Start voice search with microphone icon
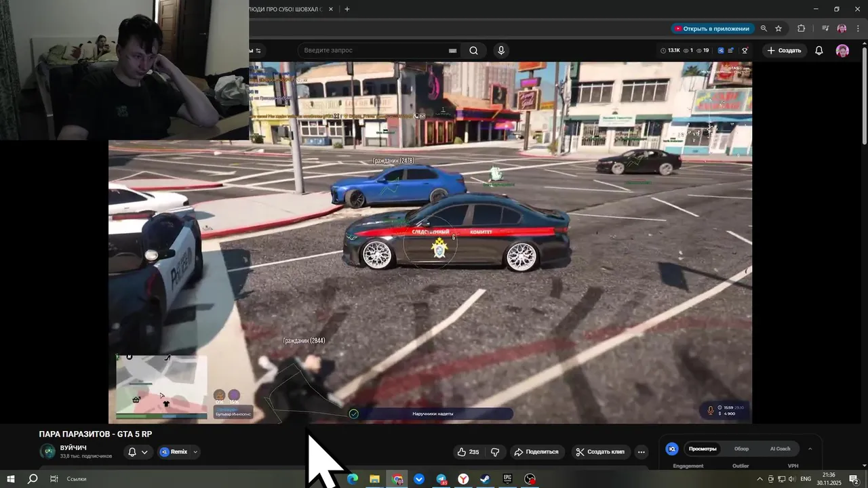Image resolution: width=868 pixels, height=488 pixels. click(501, 50)
